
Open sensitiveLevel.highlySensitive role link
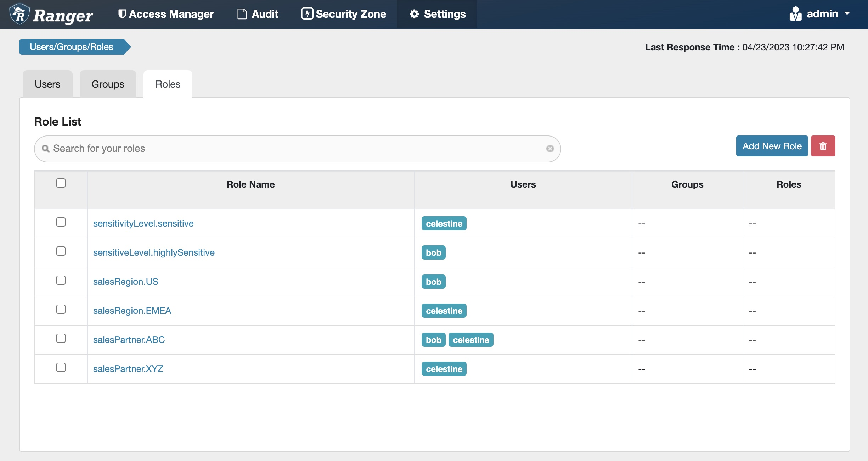[x=154, y=252]
